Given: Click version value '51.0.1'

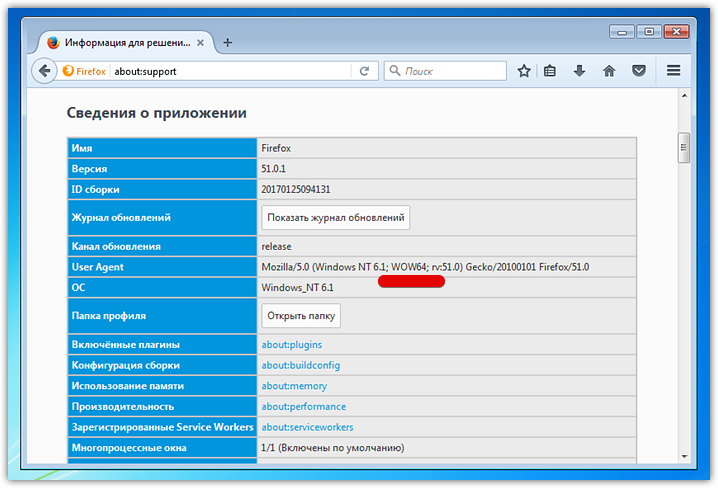Looking at the screenshot, I should [273, 168].
